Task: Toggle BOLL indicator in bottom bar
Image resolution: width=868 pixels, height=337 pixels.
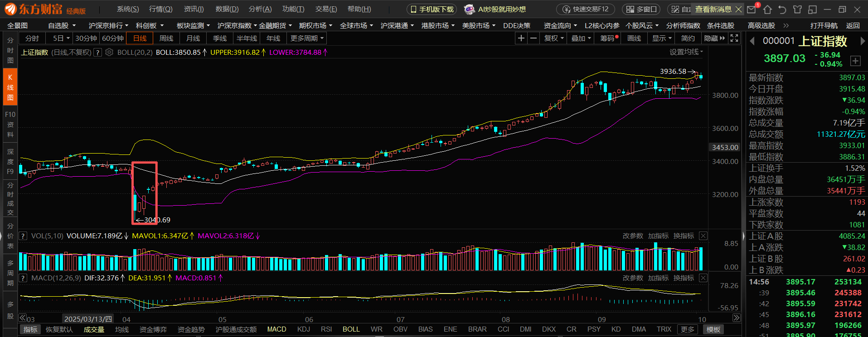Action: [x=351, y=329]
